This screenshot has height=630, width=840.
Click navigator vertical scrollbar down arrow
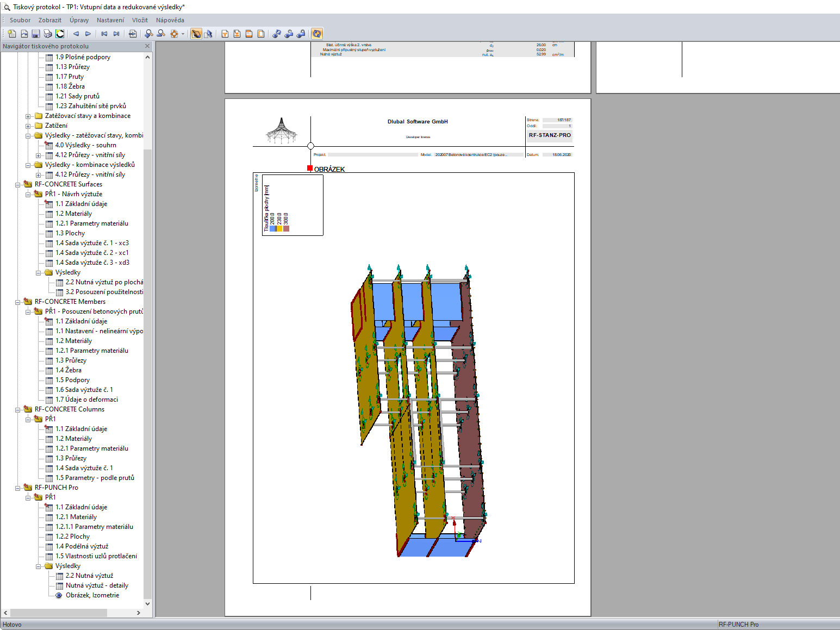(x=147, y=603)
